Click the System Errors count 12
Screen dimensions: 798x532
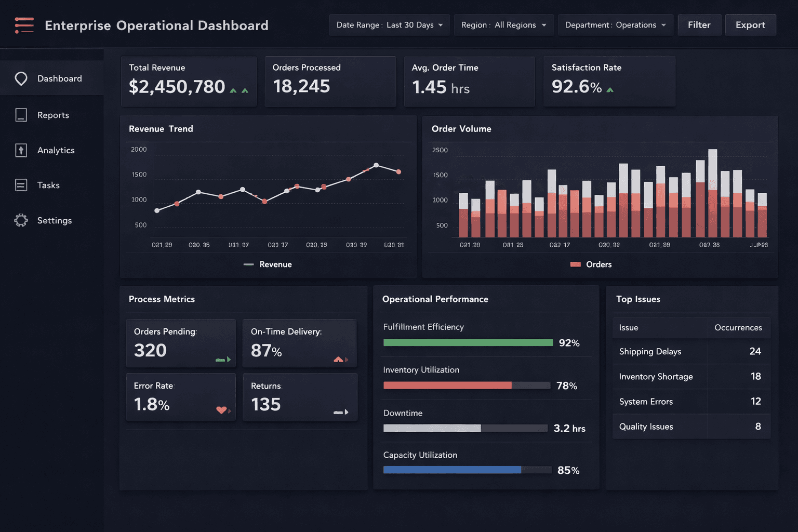coord(756,401)
